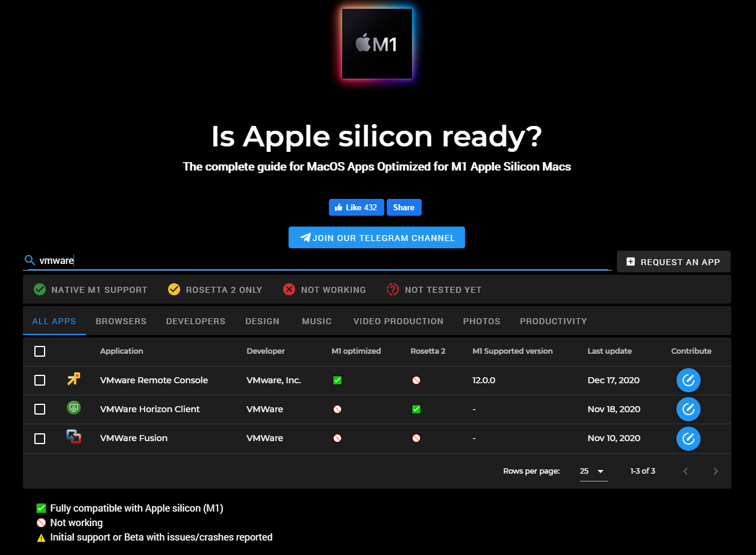Toggle the Not Tested Yet filter
Screen dimensions: 756x555
434,290
